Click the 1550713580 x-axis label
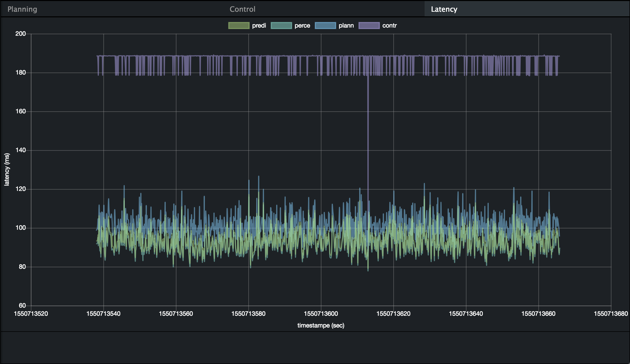The height and width of the screenshot is (364, 630). [x=249, y=314]
